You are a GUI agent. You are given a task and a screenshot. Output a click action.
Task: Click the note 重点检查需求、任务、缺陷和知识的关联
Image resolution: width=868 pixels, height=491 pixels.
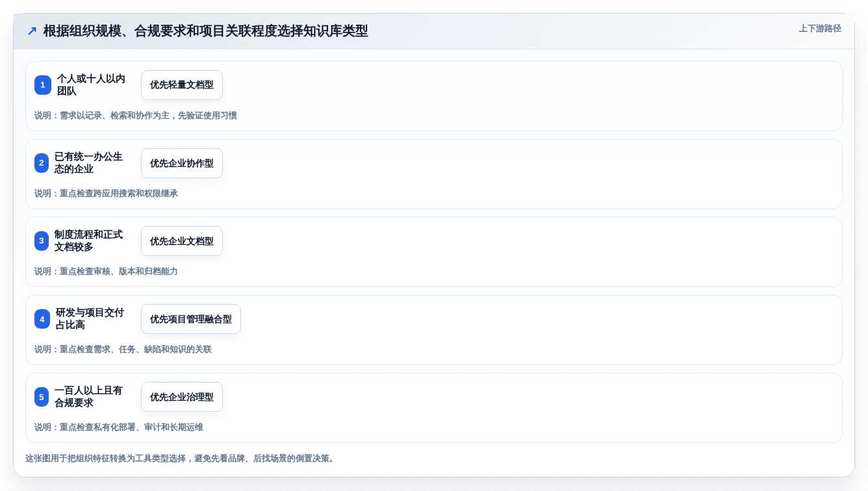coord(123,349)
